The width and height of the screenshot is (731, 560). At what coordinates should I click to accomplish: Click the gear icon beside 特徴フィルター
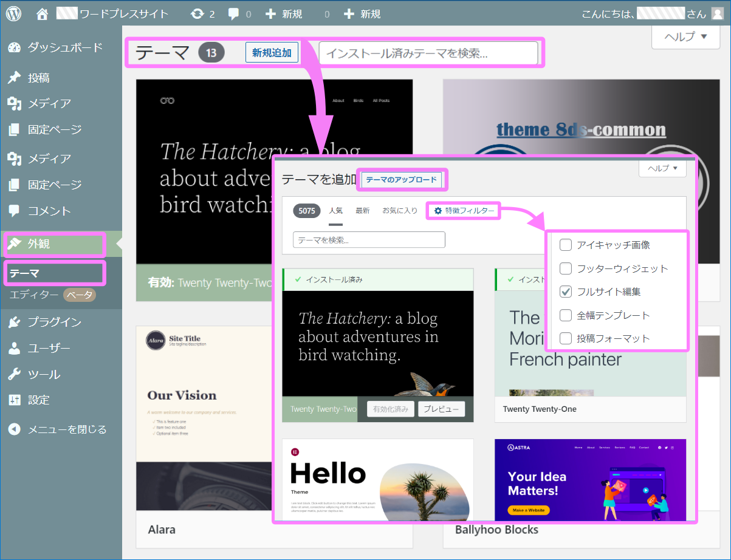(x=438, y=211)
